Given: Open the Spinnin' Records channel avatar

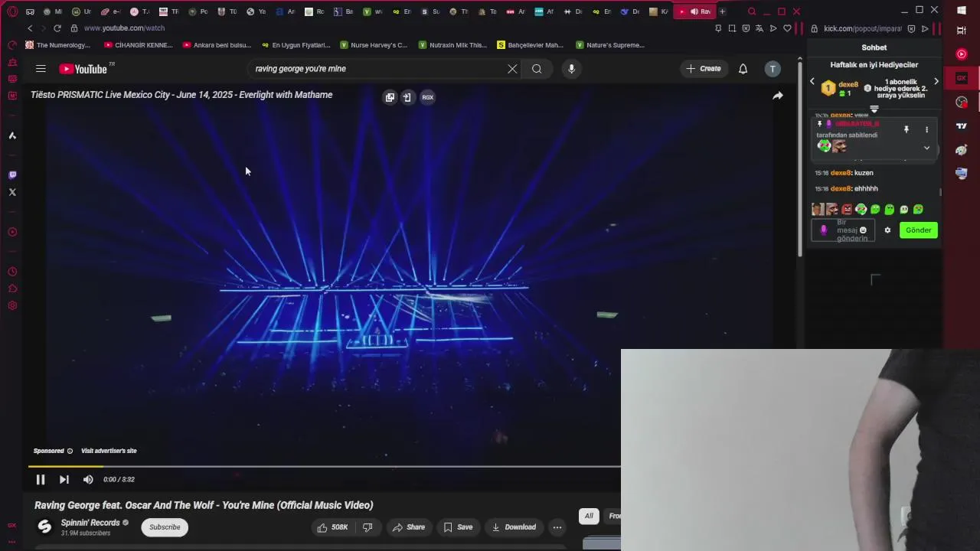Looking at the screenshot, I should [x=44, y=527].
